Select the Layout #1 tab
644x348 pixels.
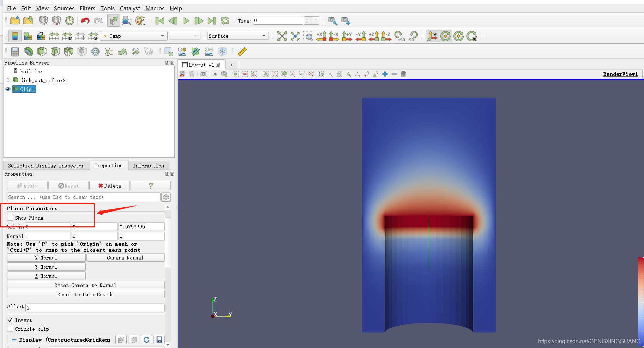tap(200, 65)
